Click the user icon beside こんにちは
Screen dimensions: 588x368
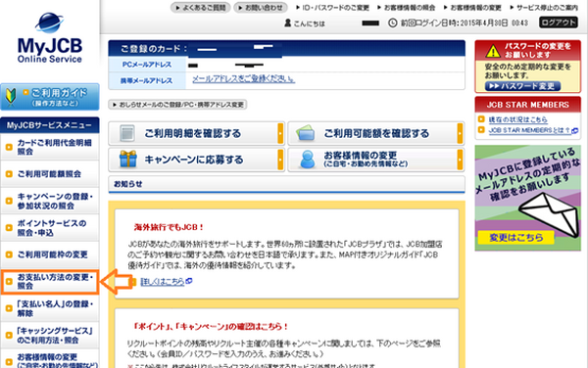287,23
